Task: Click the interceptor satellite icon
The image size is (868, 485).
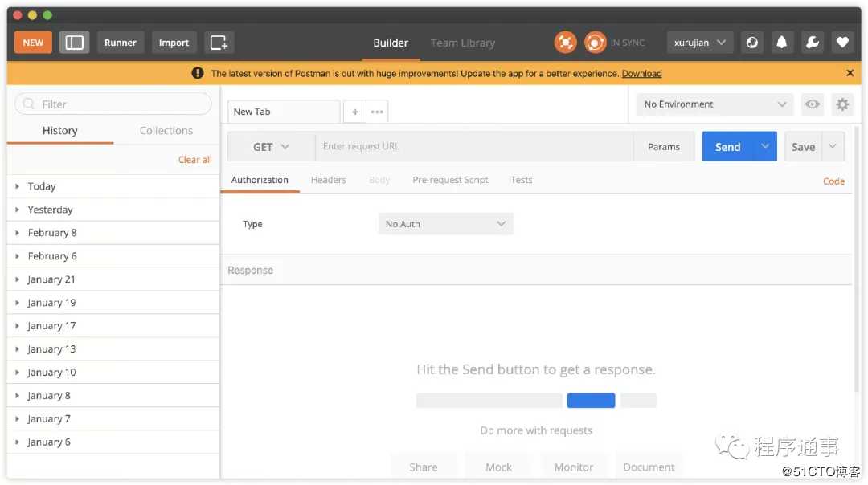Action: 565,43
